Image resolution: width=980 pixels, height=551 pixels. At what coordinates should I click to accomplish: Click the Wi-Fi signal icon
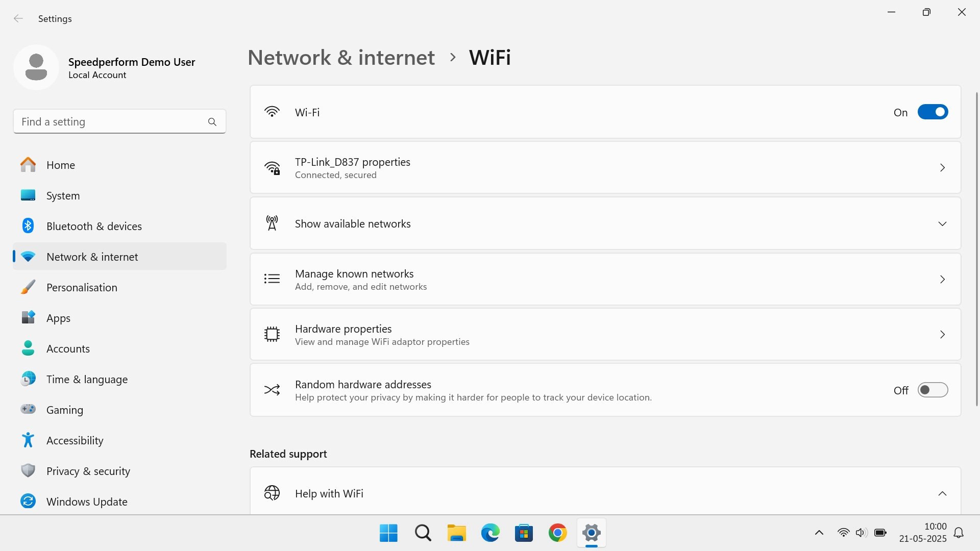(x=272, y=112)
